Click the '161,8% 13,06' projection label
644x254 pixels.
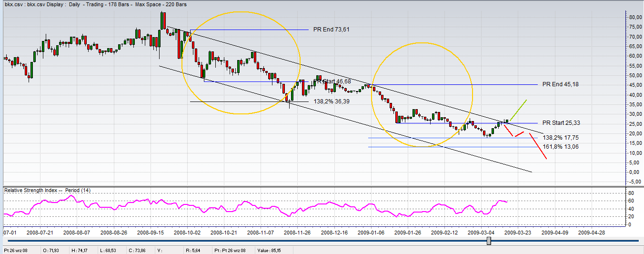pos(561,147)
